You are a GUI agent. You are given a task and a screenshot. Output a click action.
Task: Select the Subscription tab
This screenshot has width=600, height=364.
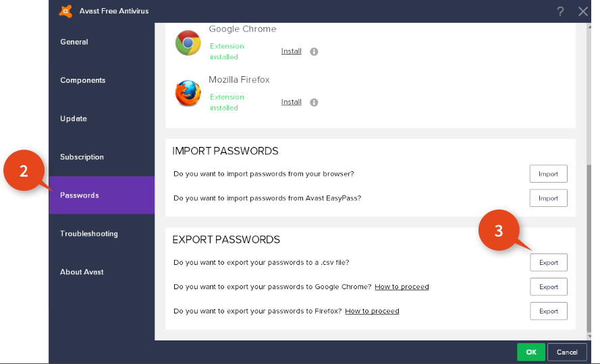coord(102,157)
